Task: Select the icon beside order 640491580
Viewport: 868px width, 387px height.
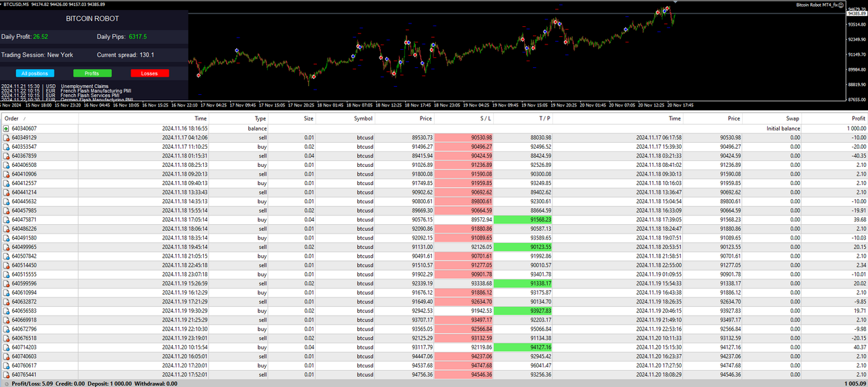Action: click(x=6, y=238)
